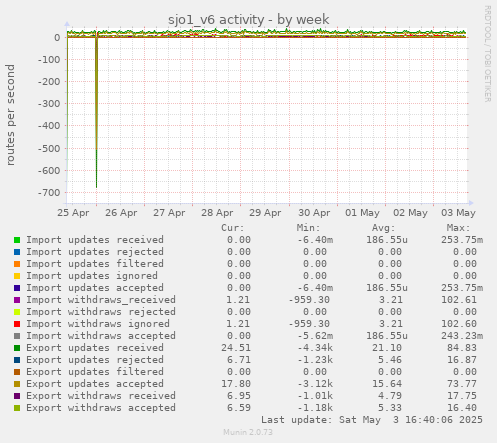Click the -4.34k minimum value
The height and width of the screenshot is (443, 497).
coord(315,348)
